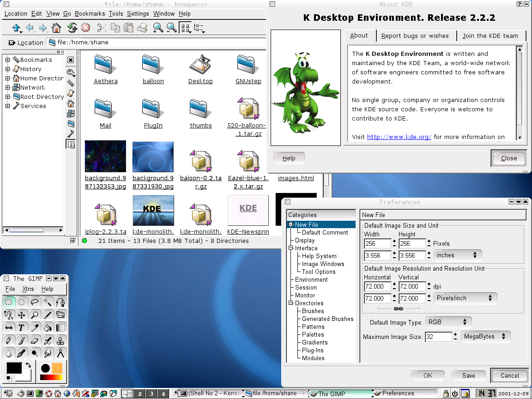Open the RGB Default Image Type dropdown
This screenshot has height=399, width=532.
pos(448,322)
